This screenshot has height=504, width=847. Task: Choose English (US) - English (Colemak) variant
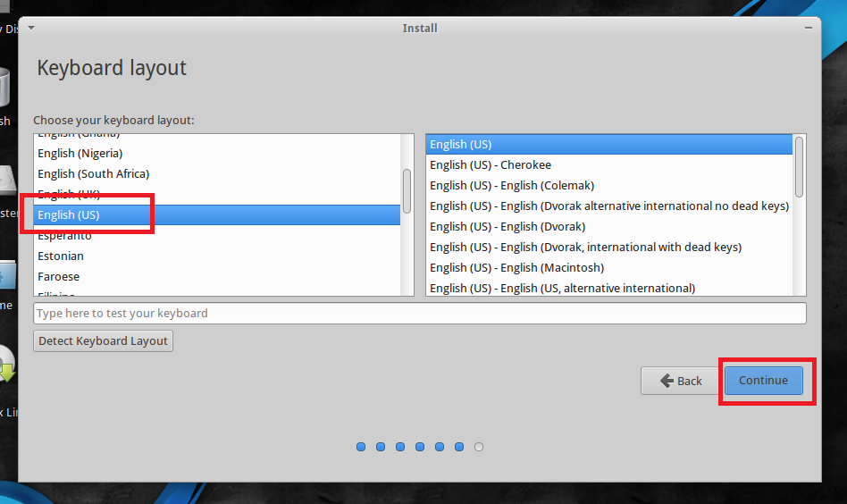[608, 185]
